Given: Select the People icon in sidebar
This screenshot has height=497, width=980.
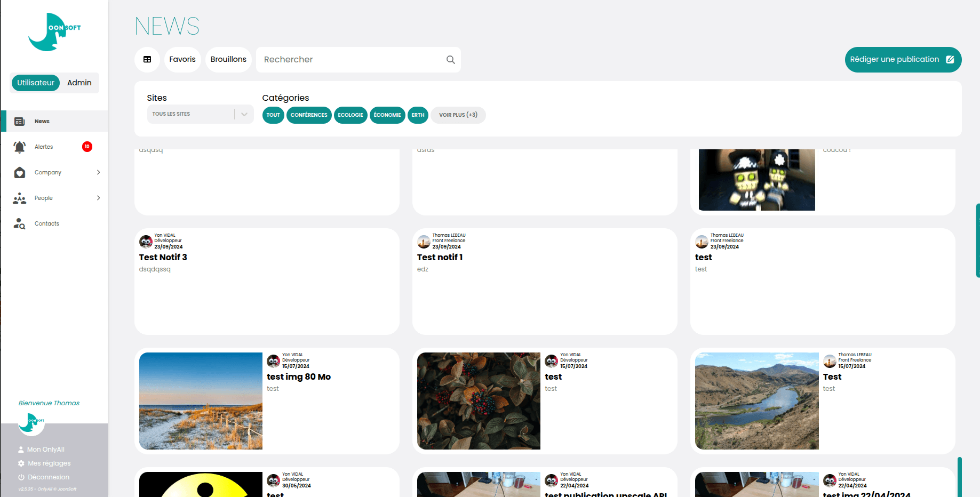Looking at the screenshot, I should click(x=20, y=198).
